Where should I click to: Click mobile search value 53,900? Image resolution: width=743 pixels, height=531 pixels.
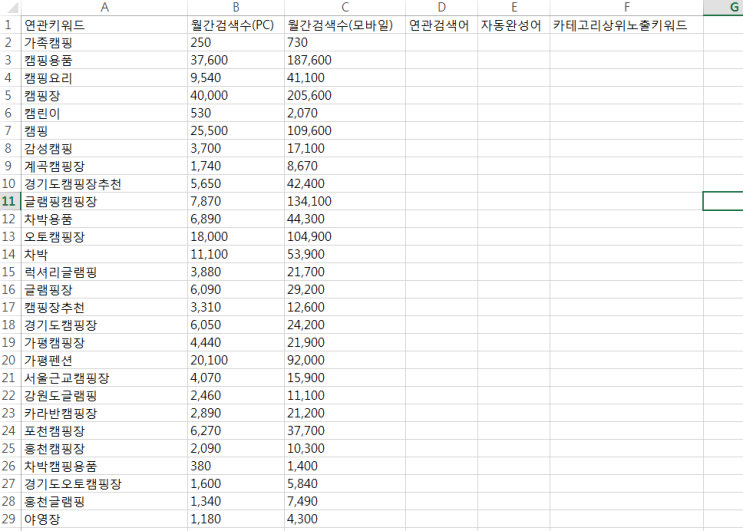point(345,254)
